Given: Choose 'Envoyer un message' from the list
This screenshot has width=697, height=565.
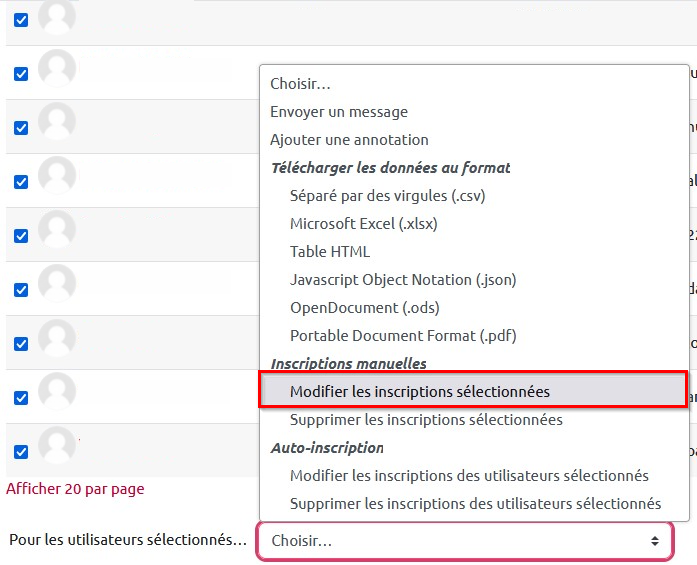Looking at the screenshot, I should point(339,112).
